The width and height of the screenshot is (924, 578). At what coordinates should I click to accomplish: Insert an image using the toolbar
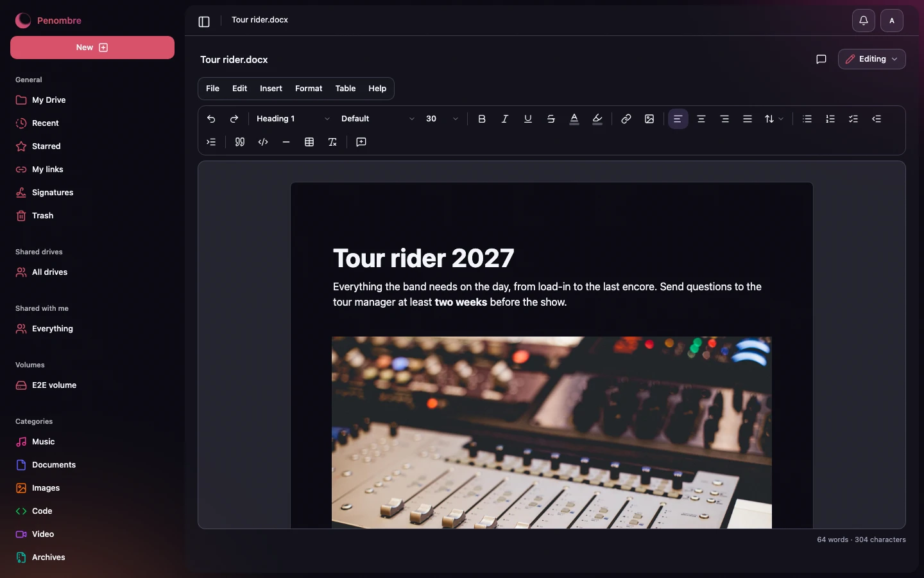click(649, 119)
